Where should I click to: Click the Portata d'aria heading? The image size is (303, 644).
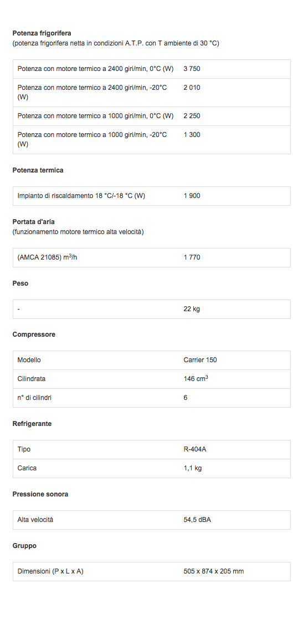coord(34,222)
